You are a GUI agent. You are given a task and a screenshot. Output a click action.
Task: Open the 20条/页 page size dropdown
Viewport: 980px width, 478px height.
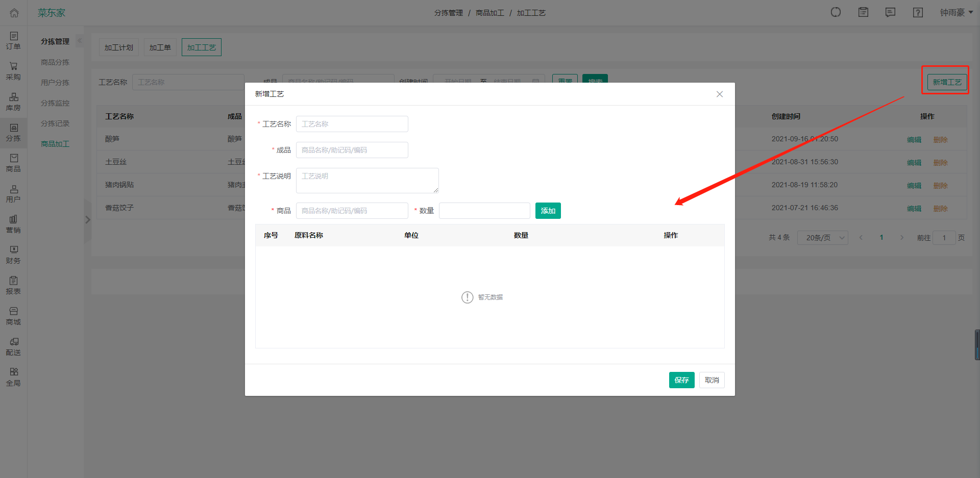click(822, 238)
